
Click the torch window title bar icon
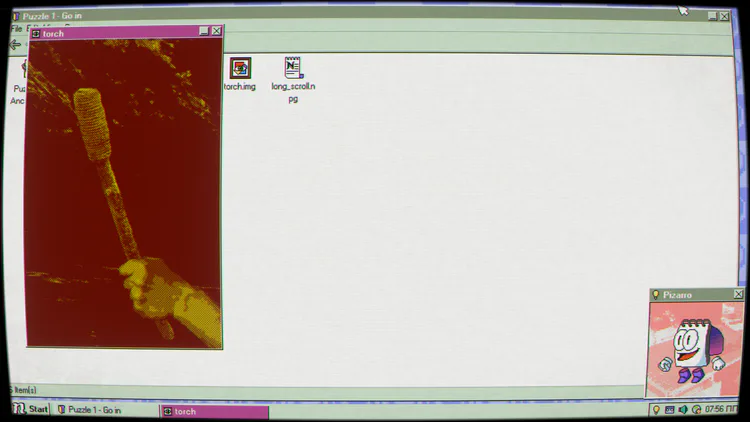pos(36,33)
